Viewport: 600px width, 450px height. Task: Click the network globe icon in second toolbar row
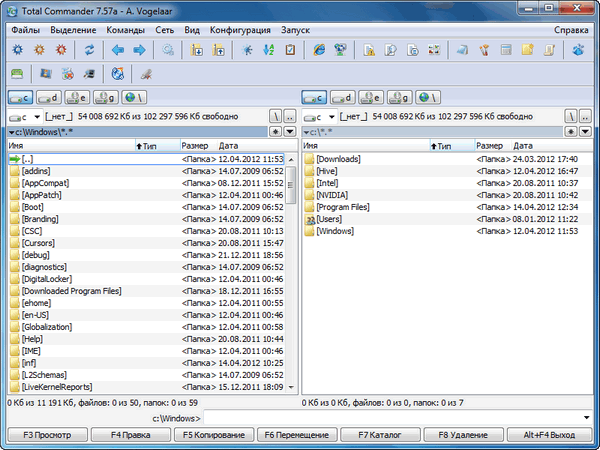pyautogui.click(x=117, y=74)
